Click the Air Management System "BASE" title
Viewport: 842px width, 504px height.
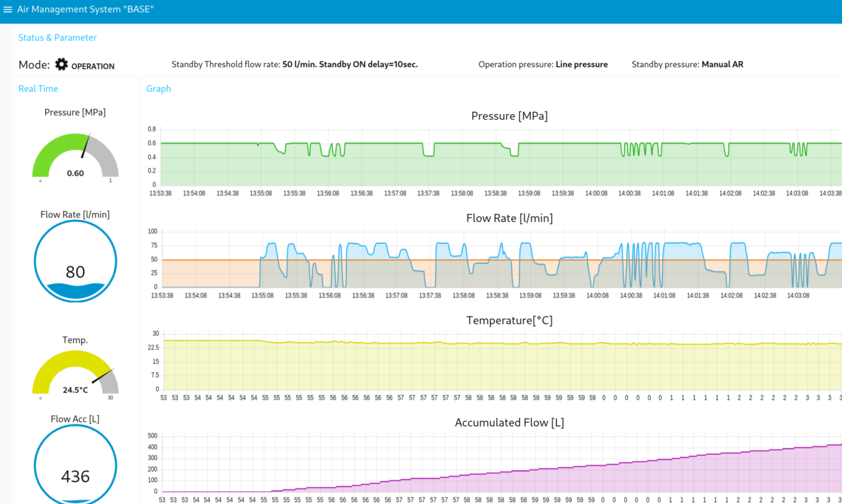pos(85,9)
